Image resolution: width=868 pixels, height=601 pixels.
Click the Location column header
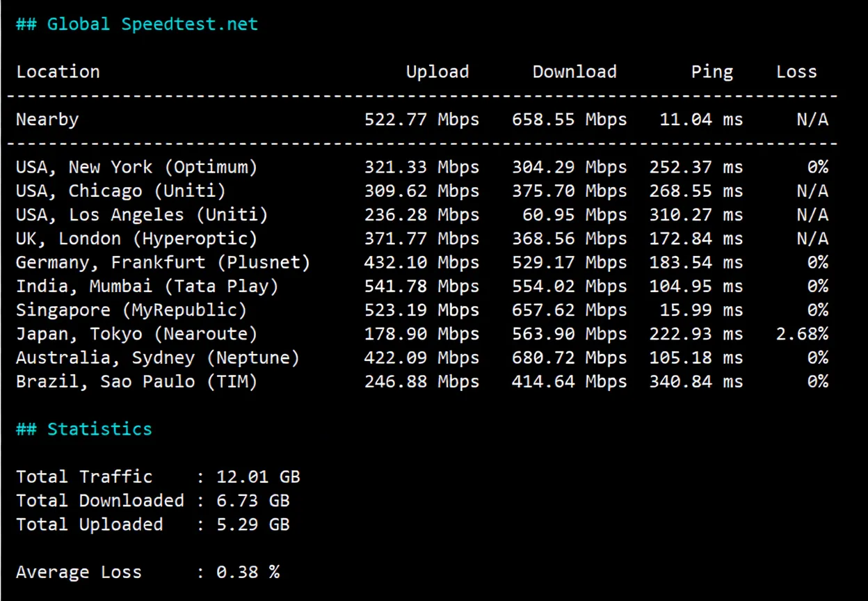coord(58,71)
